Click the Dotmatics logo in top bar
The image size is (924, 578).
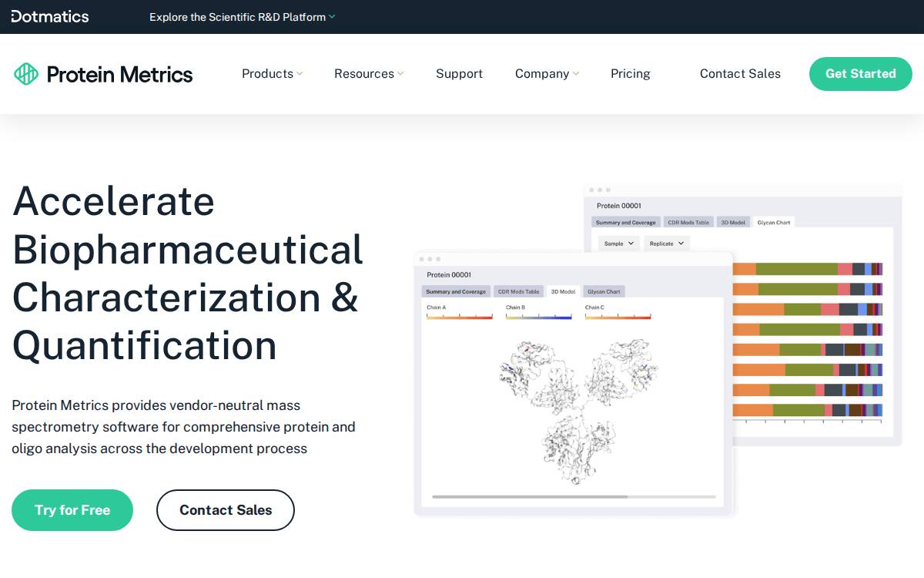click(50, 16)
